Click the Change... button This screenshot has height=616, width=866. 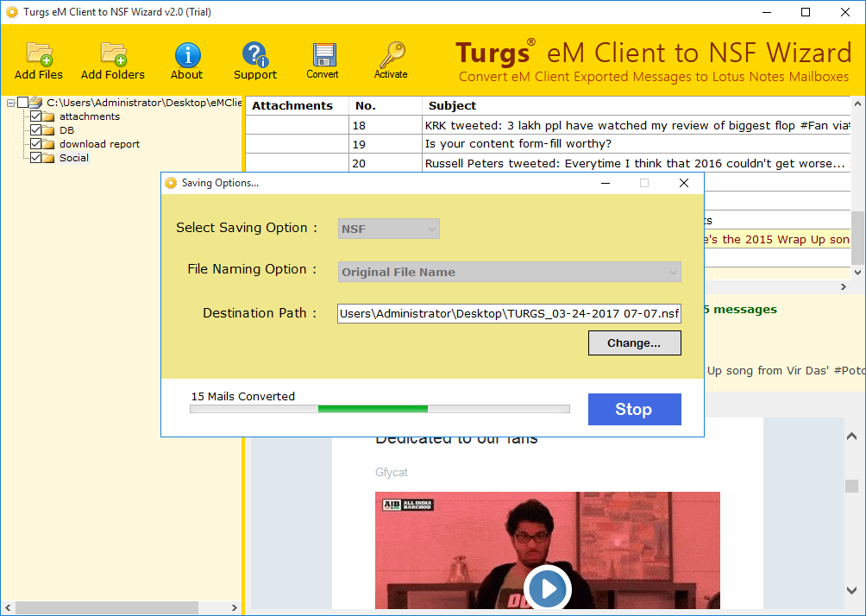[x=635, y=343]
